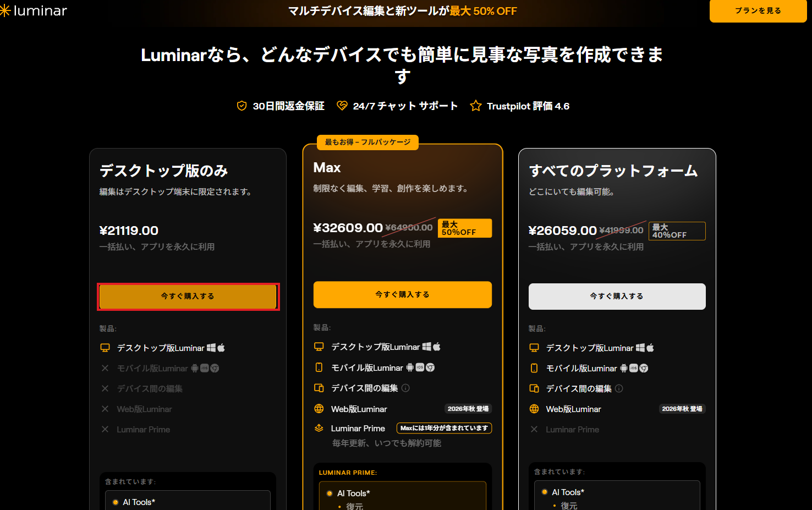Click the すべてのプラットフォーム plan title
Screen dimensions: 812x510
tap(613, 171)
